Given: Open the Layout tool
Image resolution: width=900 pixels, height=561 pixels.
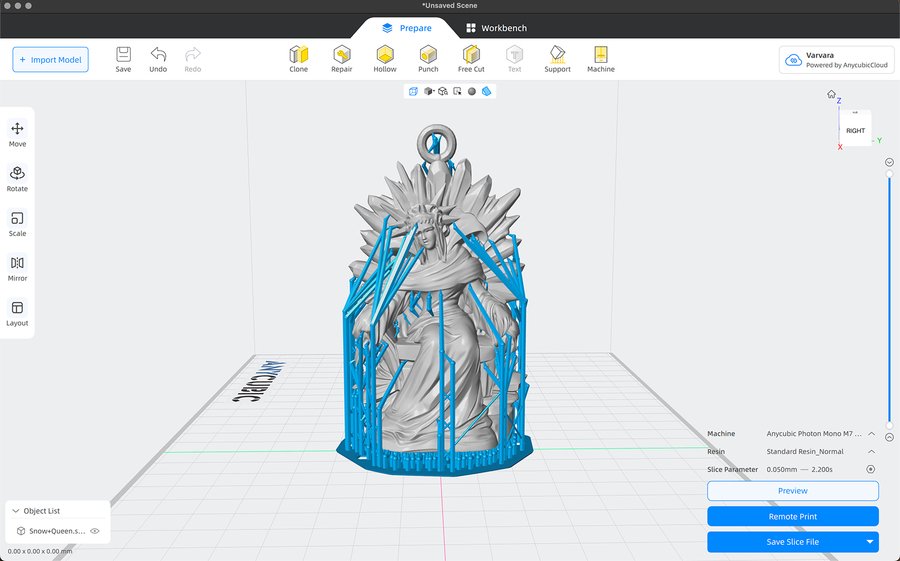Looking at the screenshot, I should click(17, 313).
